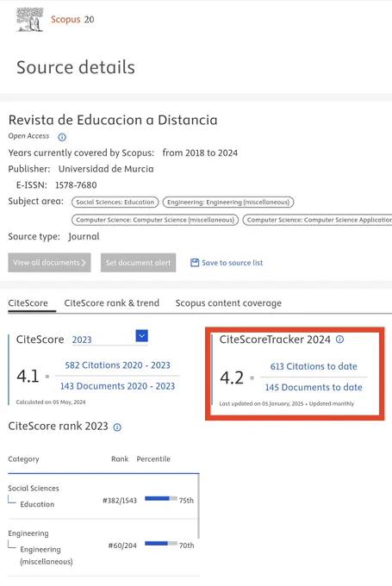Open 582 Citations 2020 - 2023 link
Screen dimensions: 392x586
click(117, 365)
